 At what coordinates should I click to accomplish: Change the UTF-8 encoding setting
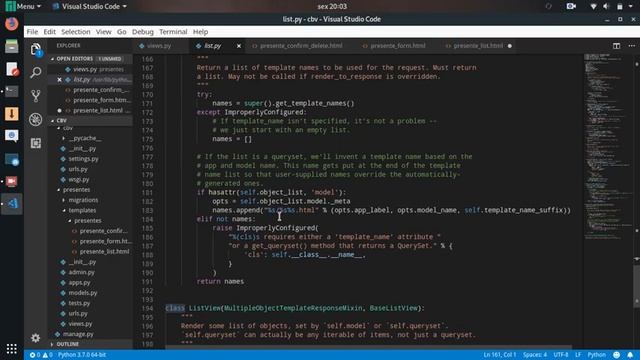coord(561,355)
